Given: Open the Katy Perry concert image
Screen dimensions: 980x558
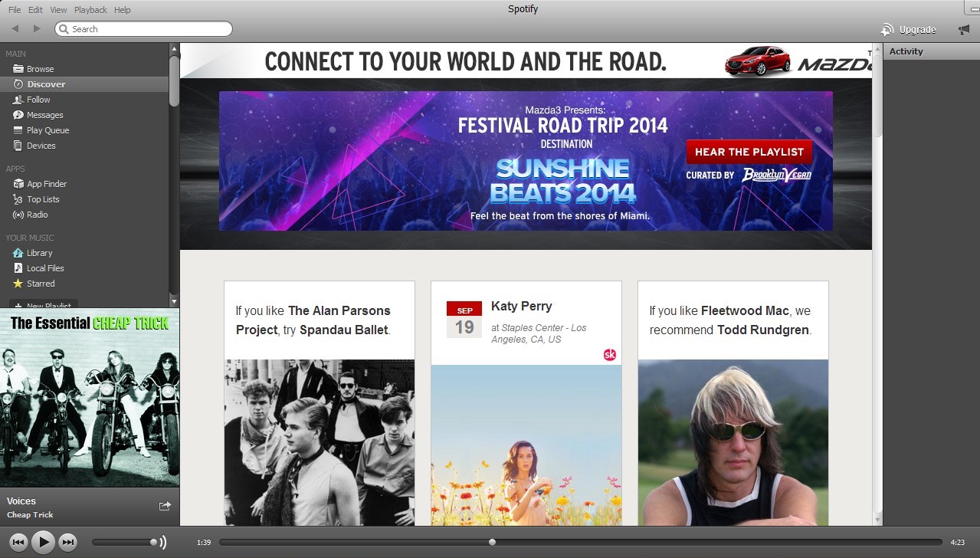Looking at the screenshot, I should (526, 445).
